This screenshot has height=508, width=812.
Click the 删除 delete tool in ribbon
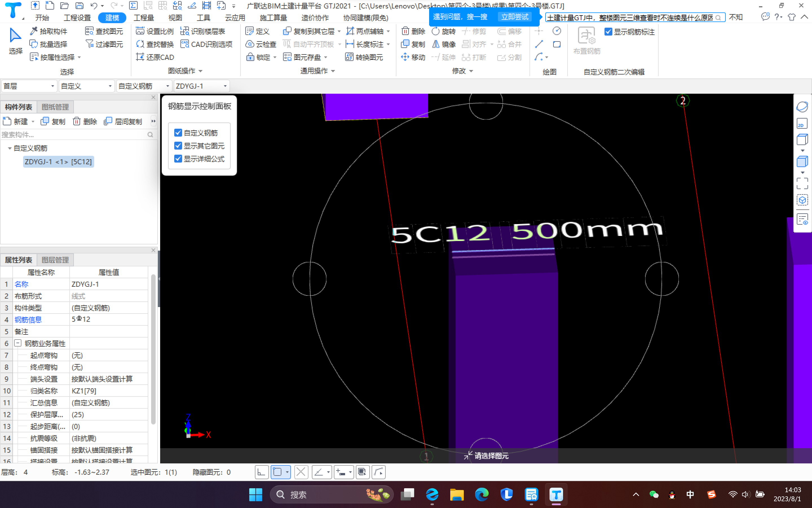click(413, 31)
